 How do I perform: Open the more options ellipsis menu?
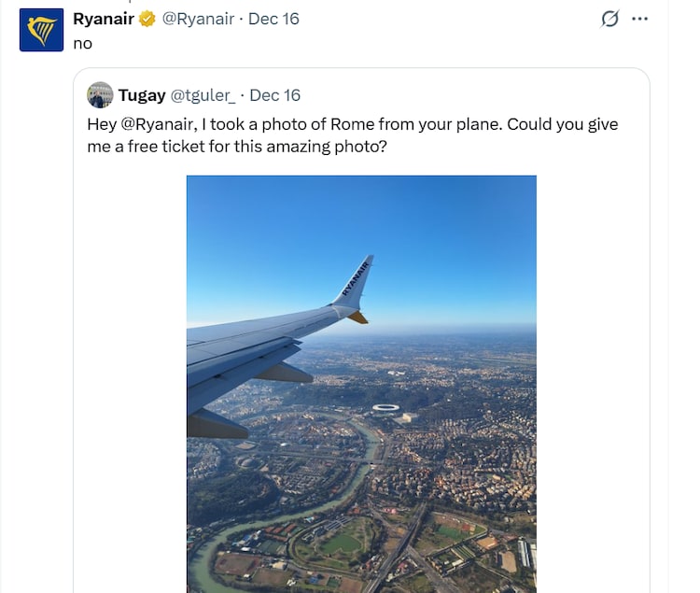[x=639, y=19]
